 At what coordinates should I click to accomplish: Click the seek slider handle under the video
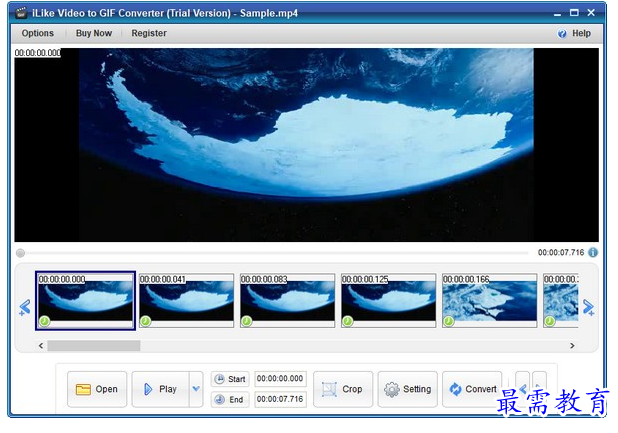(x=20, y=253)
